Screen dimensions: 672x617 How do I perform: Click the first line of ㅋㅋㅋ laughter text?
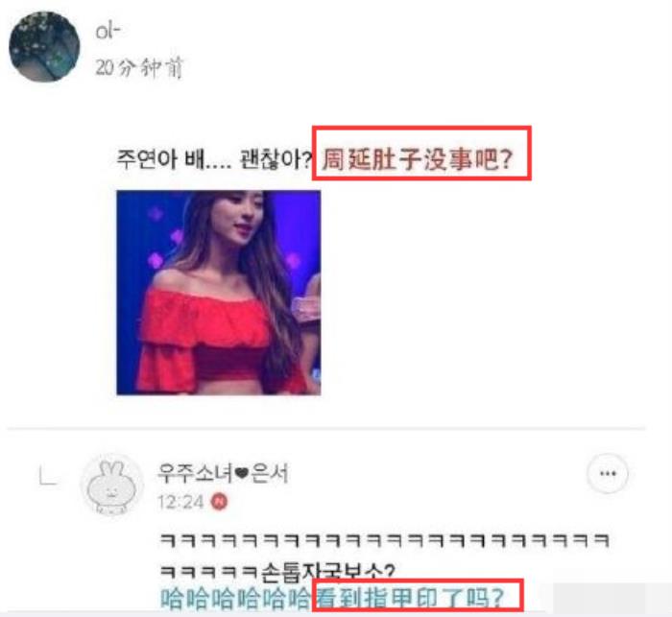pos(384,541)
